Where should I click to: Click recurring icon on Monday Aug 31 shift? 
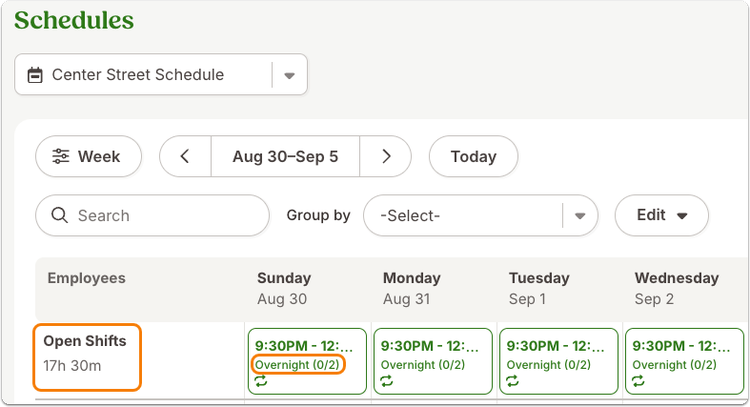tap(387, 381)
